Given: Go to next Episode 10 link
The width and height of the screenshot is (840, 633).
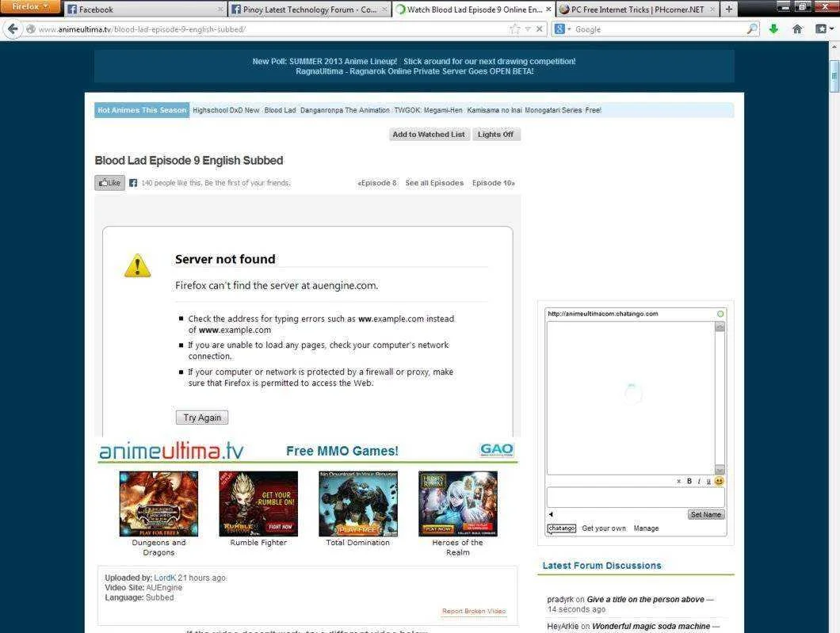Looking at the screenshot, I should (494, 183).
